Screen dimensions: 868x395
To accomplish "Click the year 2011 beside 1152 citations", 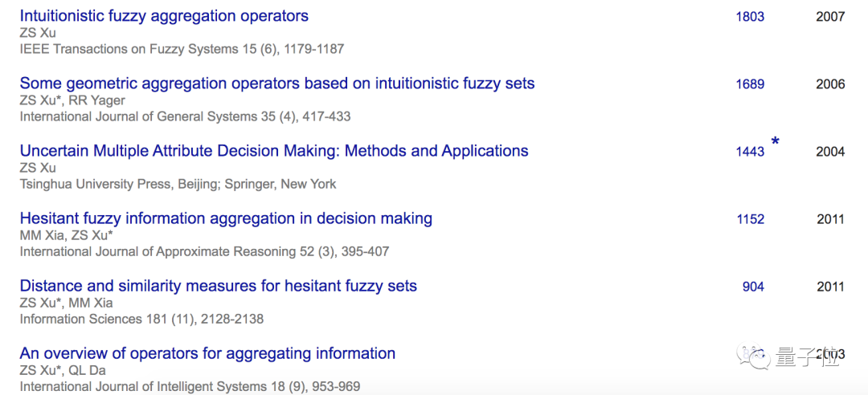I will coord(830,218).
